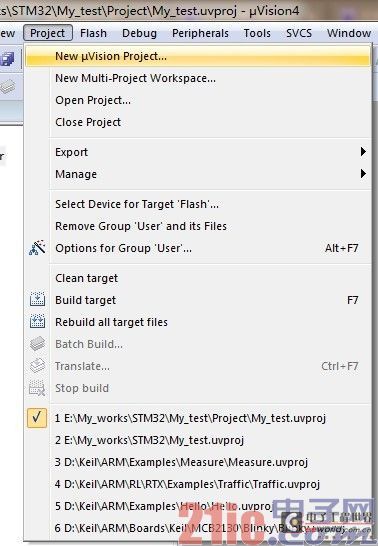Click the Translate icon in menu

37,366
